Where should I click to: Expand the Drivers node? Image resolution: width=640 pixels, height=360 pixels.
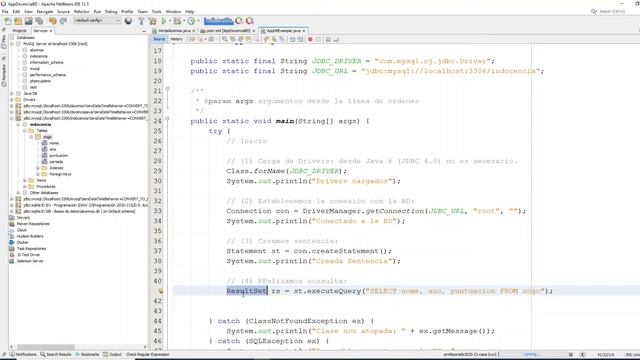tap(12, 100)
